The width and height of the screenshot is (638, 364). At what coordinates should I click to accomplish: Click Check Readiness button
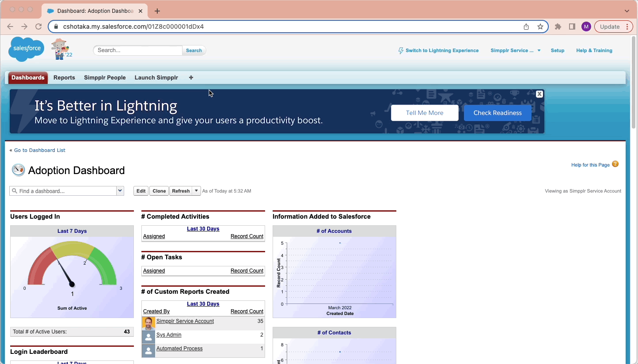(497, 113)
